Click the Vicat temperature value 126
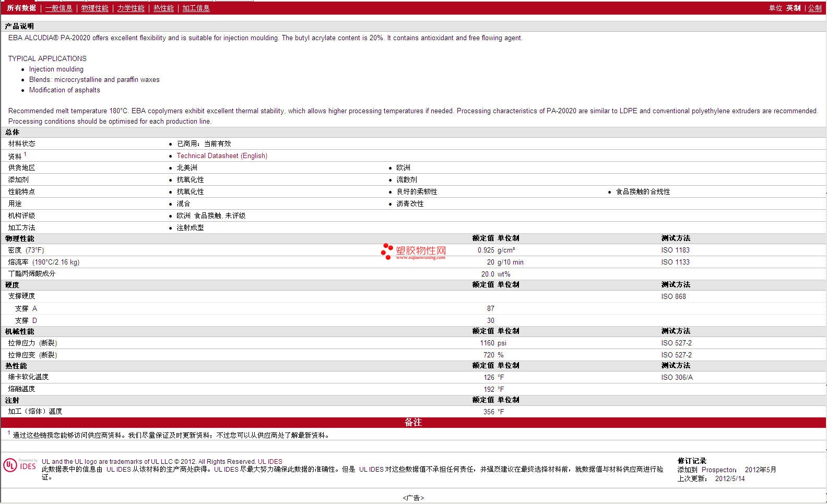 coord(489,377)
